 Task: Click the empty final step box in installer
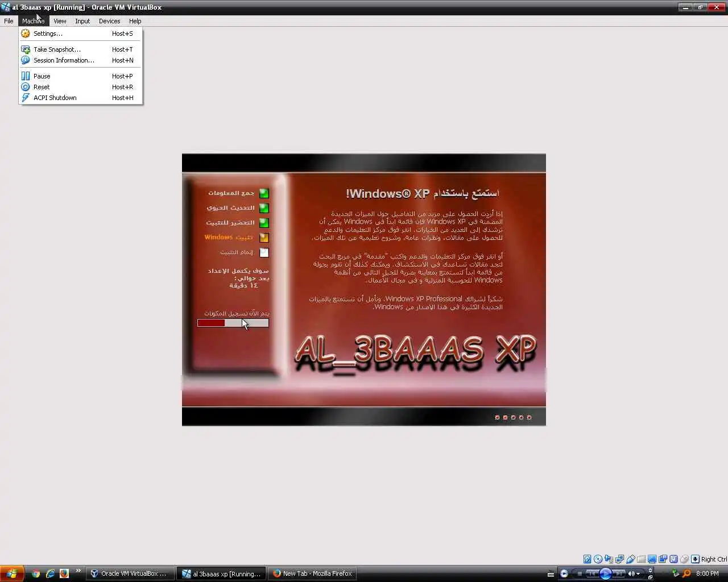[x=264, y=252]
